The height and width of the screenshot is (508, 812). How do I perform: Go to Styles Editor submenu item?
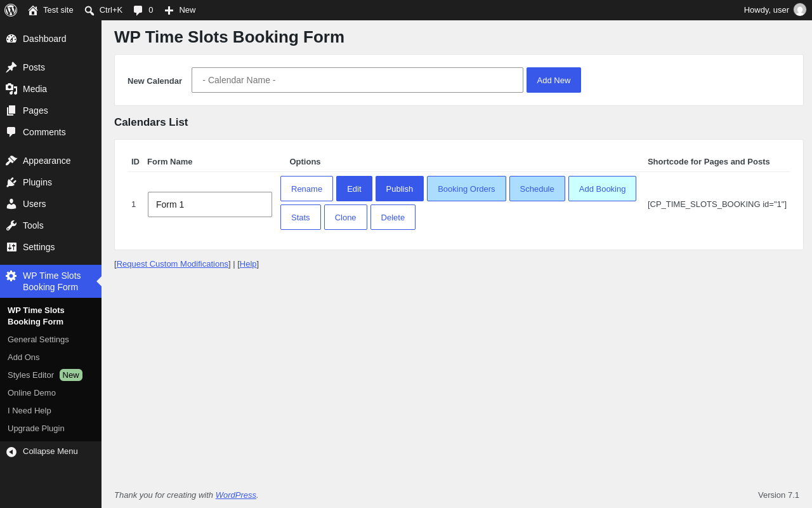[x=30, y=375]
